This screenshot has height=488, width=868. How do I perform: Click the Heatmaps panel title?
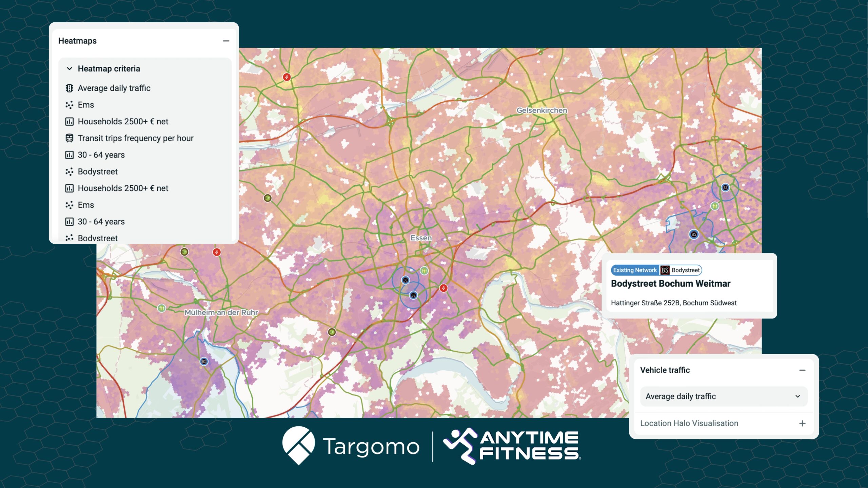coord(77,41)
